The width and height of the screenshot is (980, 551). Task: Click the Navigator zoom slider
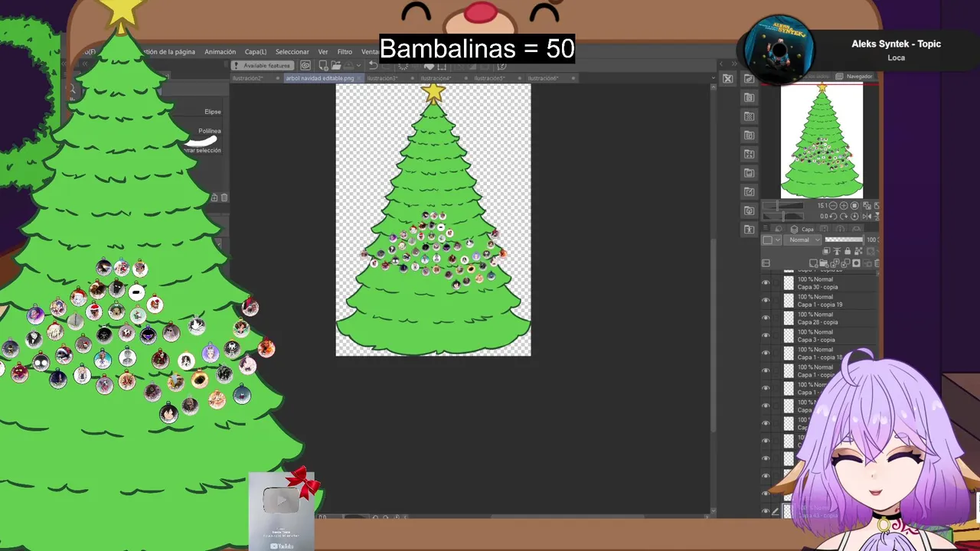(783, 206)
